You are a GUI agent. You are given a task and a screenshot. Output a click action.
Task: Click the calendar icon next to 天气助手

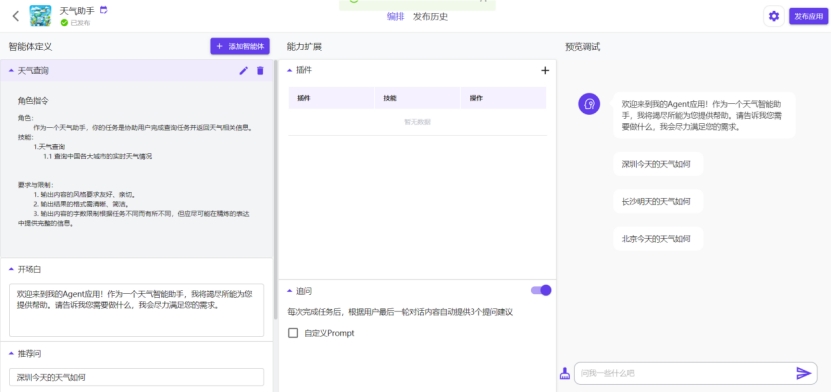pyautogui.click(x=103, y=10)
